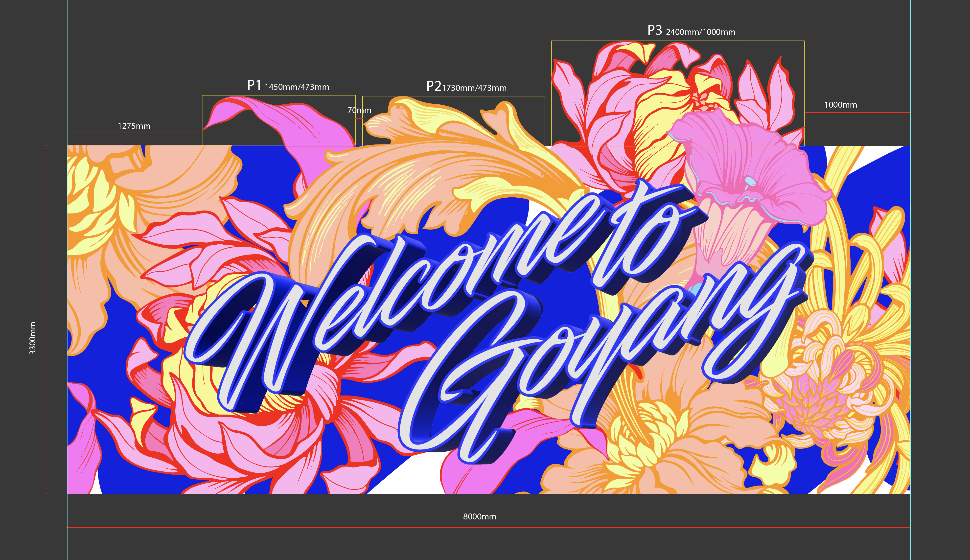
Task: Click the "1275mm" dimension text
Action: click(x=134, y=126)
